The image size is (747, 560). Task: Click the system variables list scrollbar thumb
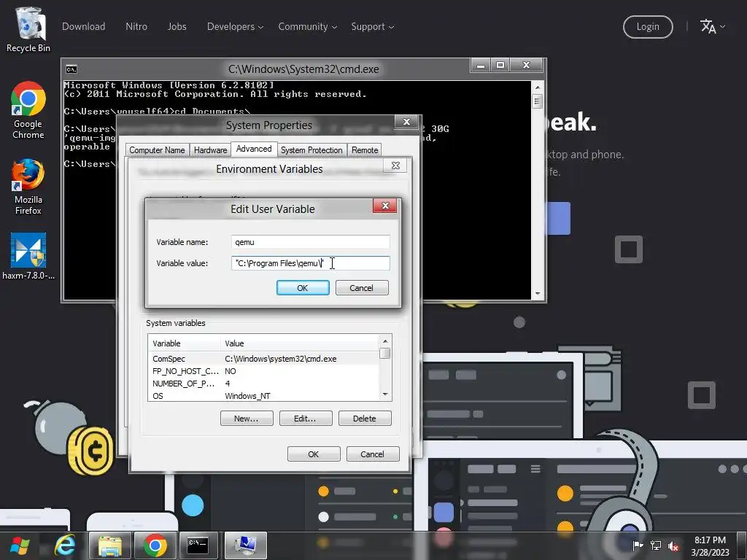point(385,354)
